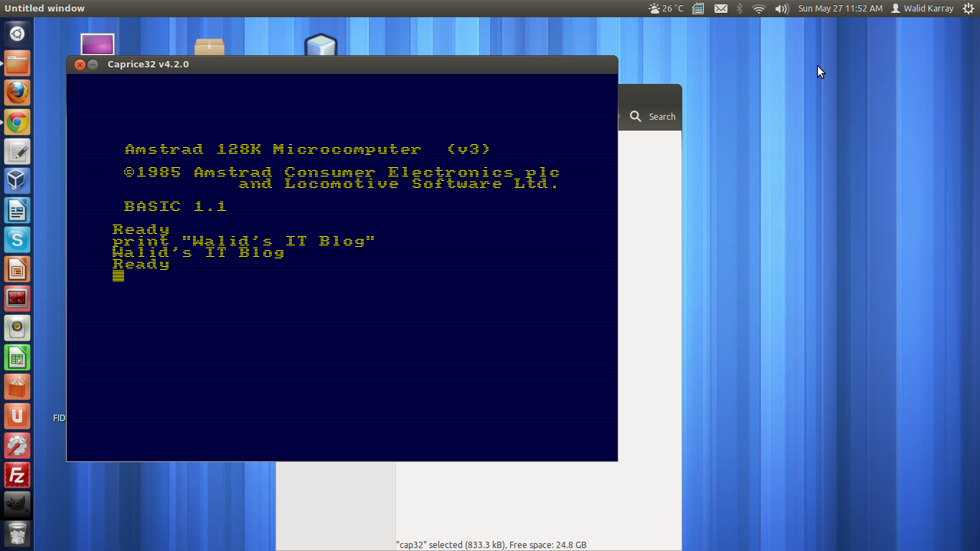
Task: Open Ubuntu Software Center shopping bag
Action: (17, 387)
